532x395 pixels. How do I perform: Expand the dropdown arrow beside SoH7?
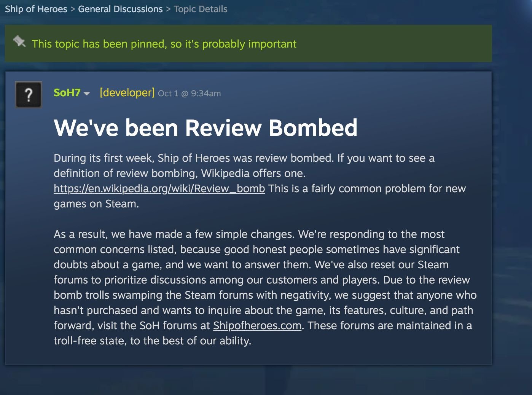click(87, 94)
